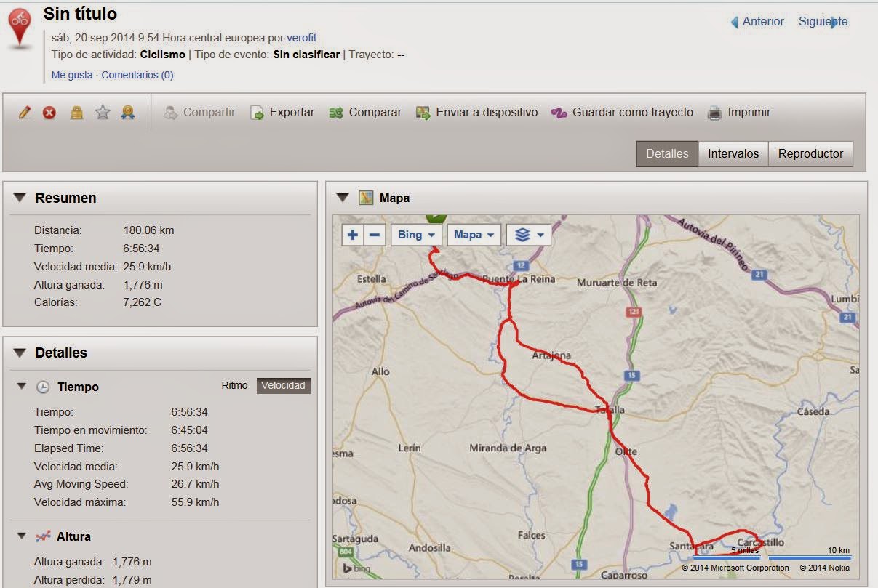
Task: Click the padlock privacy icon
Action: coord(76,113)
